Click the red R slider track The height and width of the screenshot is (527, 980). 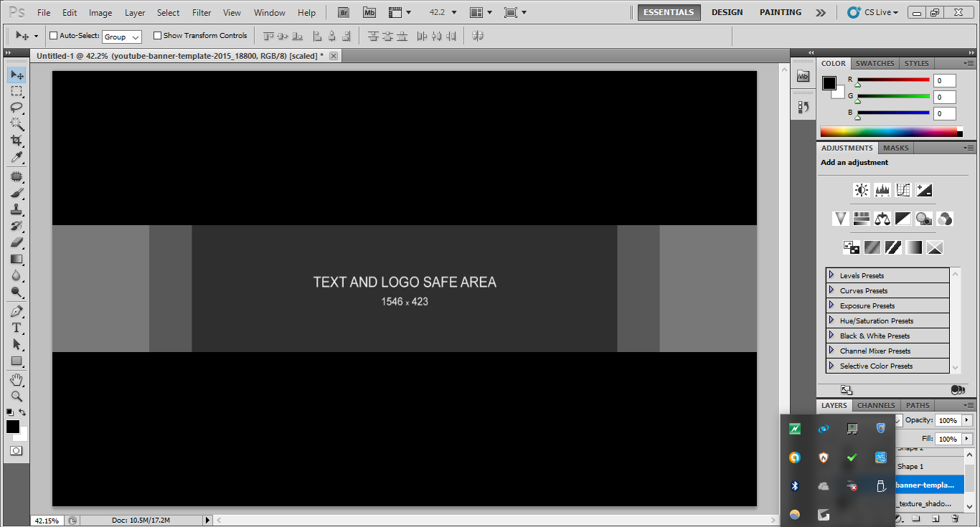[893, 80]
